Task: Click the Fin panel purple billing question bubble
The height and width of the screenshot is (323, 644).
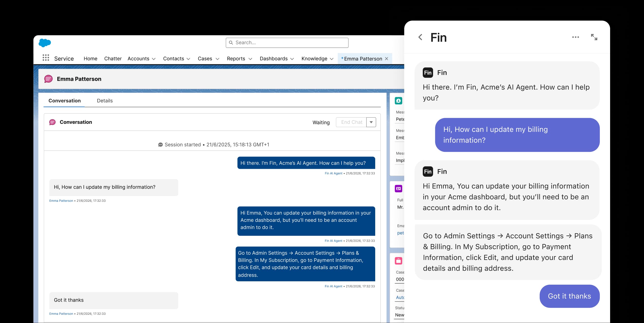Action: (517, 135)
